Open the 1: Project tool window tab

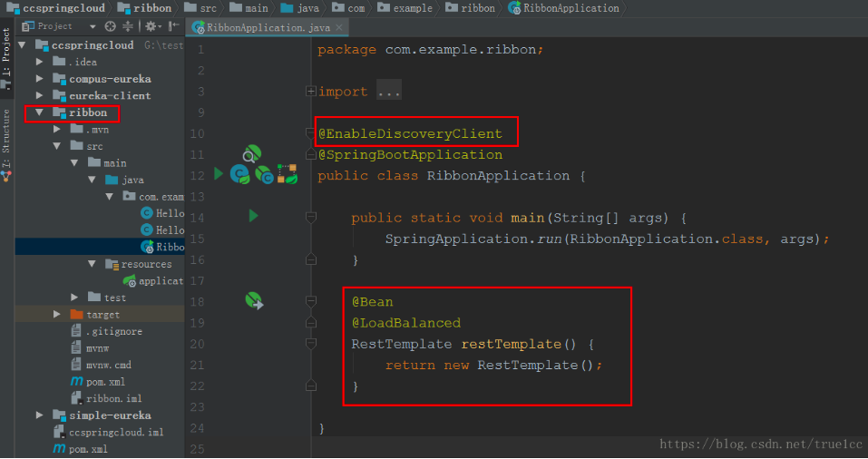(x=6, y=59)
